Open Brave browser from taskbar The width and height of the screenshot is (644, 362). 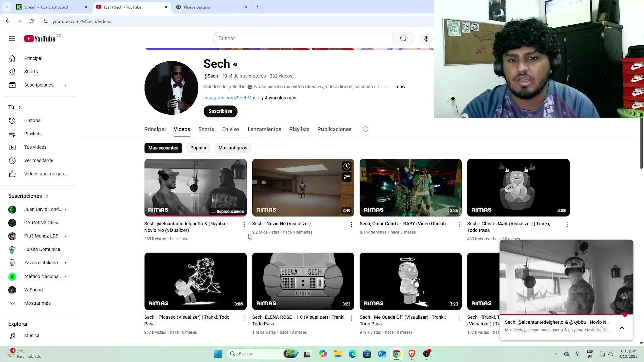point(412,354)
